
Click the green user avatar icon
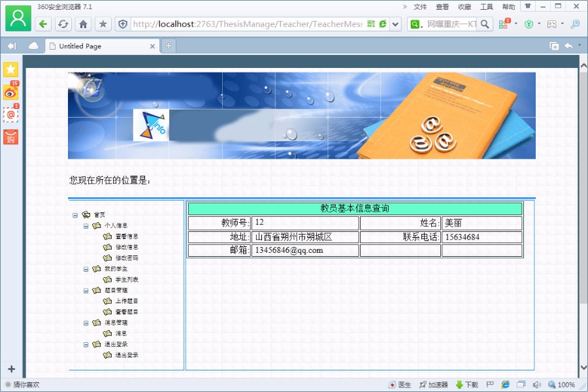(18, 18)
